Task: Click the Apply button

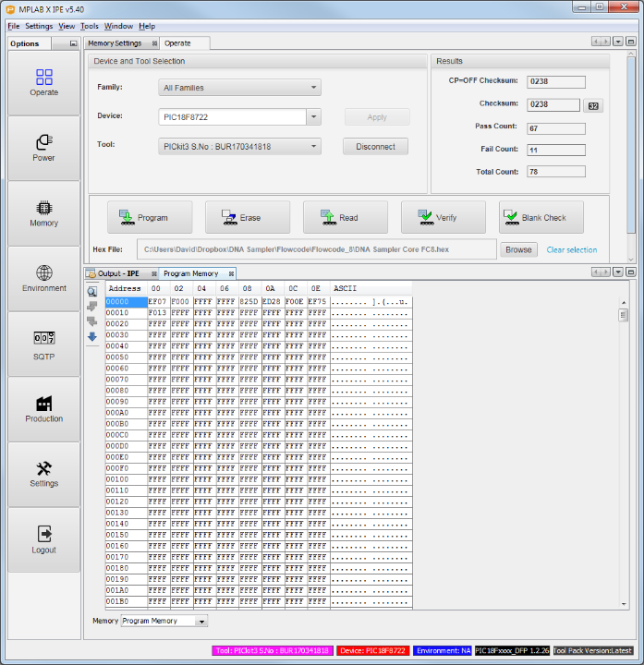Action: (x=377, y=117)
